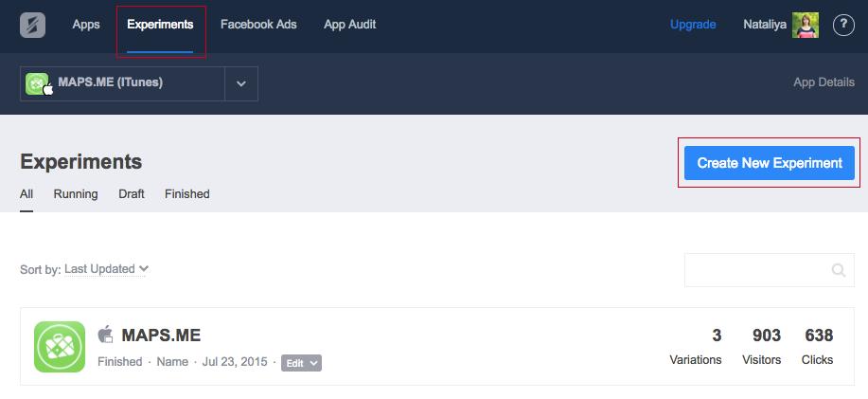Open the Last Updated sort dropdown

(x=106, y=269)
